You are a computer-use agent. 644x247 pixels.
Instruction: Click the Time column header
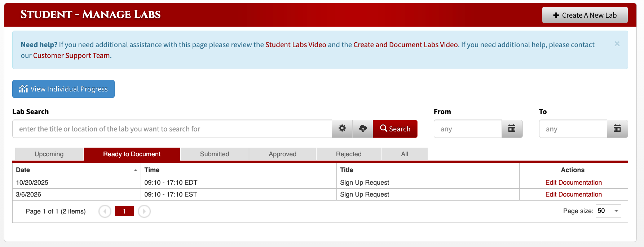point(239,170)
